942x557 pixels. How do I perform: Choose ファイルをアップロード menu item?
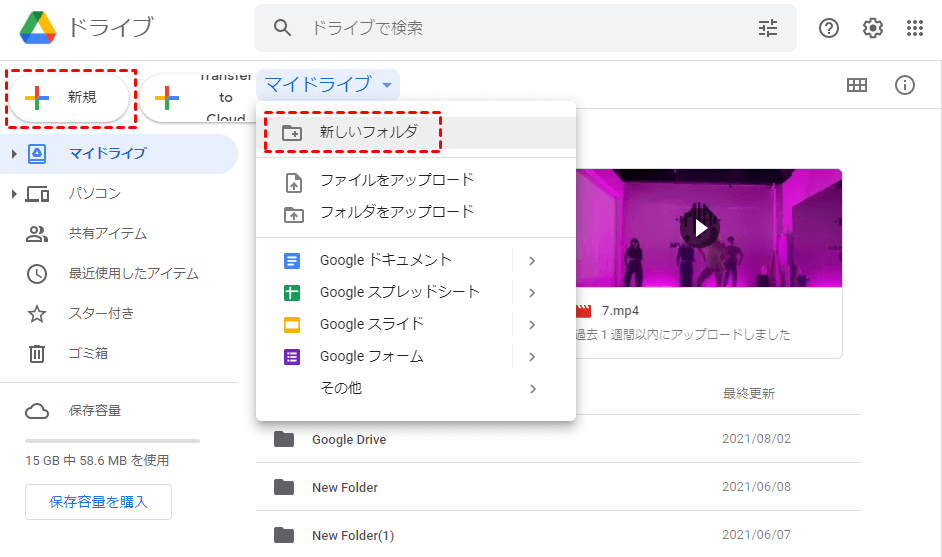click(x=396, y=181)
